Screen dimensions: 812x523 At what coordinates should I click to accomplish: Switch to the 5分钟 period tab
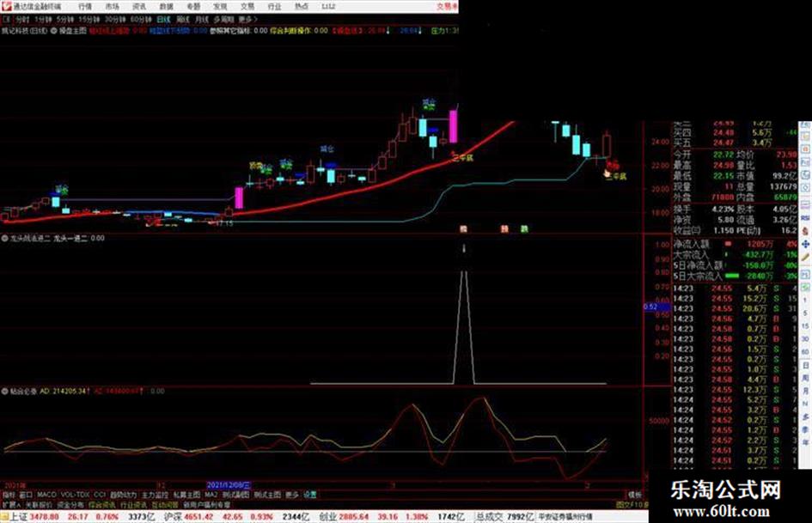click(65, 20)
